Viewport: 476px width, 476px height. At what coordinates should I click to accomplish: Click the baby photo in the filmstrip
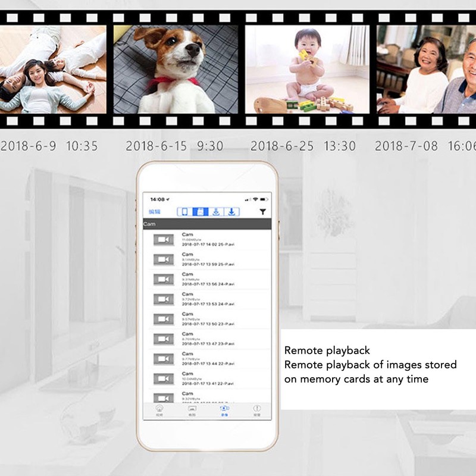(306, 69)
